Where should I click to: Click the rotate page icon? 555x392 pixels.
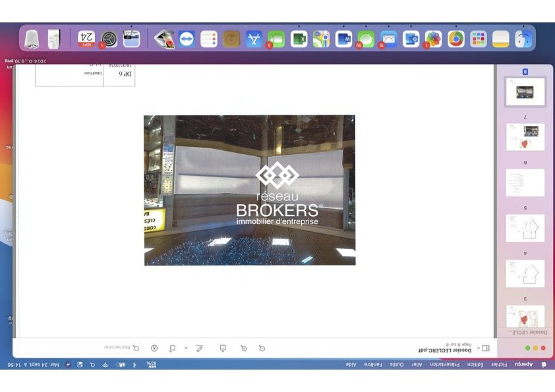point(172,348)
